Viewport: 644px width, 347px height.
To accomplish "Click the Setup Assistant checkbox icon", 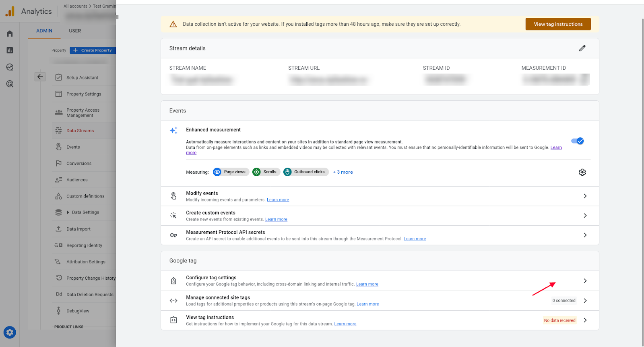I will pyautogui.click(x=58, y=77).
